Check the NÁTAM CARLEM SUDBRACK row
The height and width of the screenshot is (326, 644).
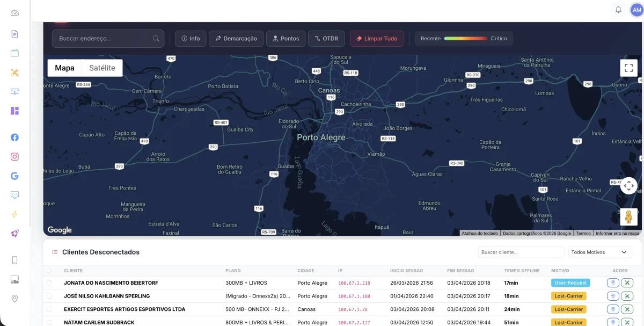click(x=49, y=322)
